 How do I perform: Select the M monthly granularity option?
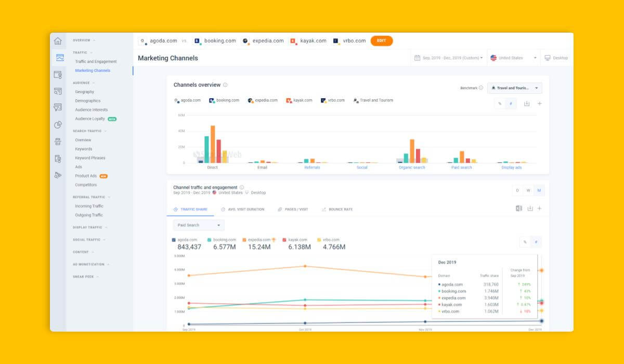point(539,190)
